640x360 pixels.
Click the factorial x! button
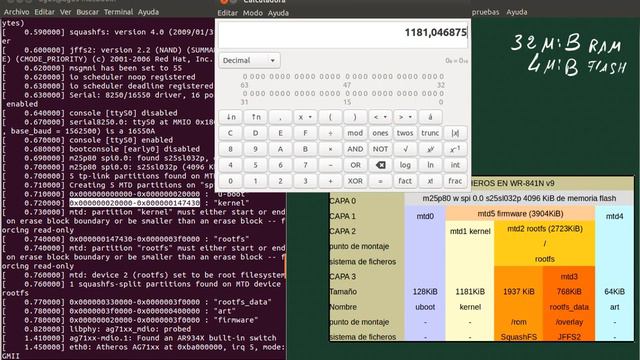pos(430,181)
